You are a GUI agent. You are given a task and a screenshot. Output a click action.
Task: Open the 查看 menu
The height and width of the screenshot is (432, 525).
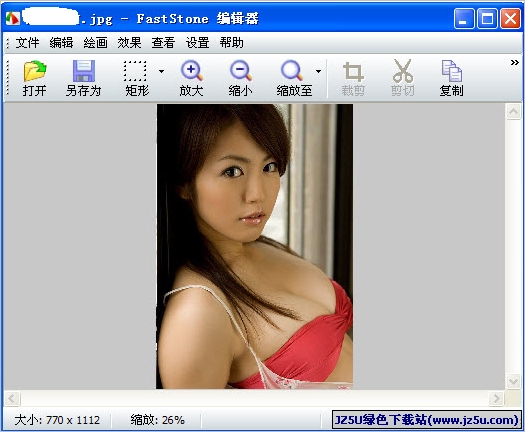(x=163, y=43)
